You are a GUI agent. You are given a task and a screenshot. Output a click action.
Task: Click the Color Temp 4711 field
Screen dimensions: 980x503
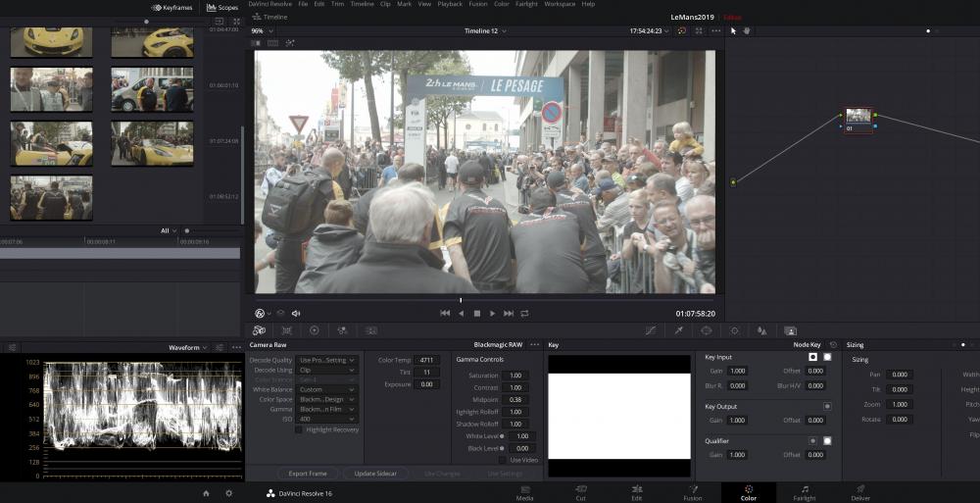[x=427, y=361]
